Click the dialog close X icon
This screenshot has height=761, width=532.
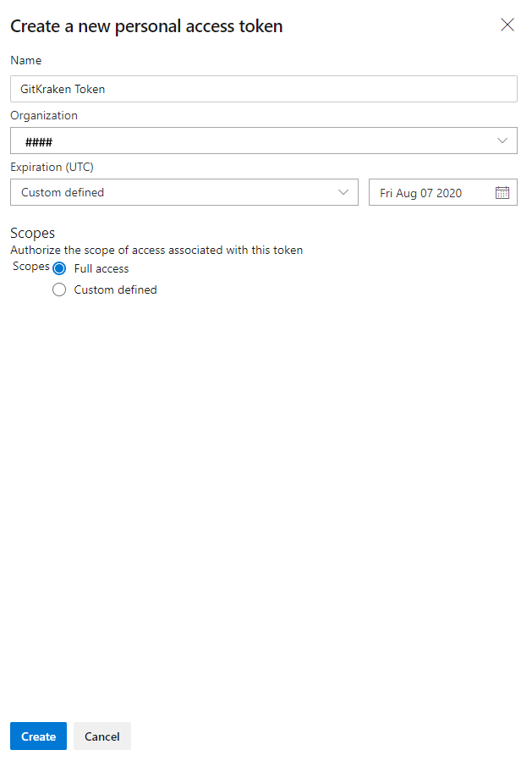point(507,25)
